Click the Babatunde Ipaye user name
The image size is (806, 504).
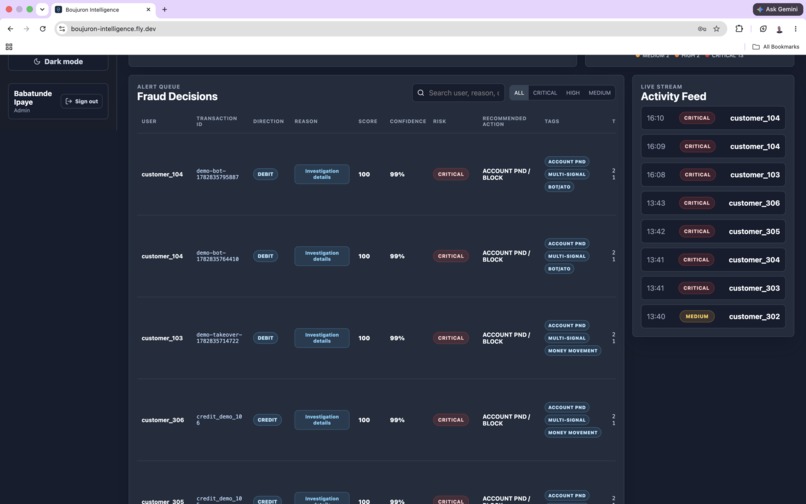[x=33, y=98]
